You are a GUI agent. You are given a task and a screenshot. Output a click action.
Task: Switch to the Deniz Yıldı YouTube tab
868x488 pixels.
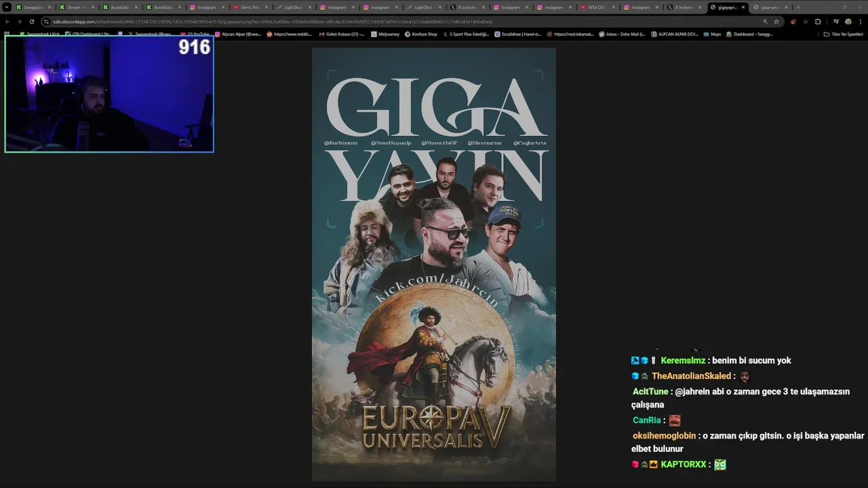[x=250, y=7]
